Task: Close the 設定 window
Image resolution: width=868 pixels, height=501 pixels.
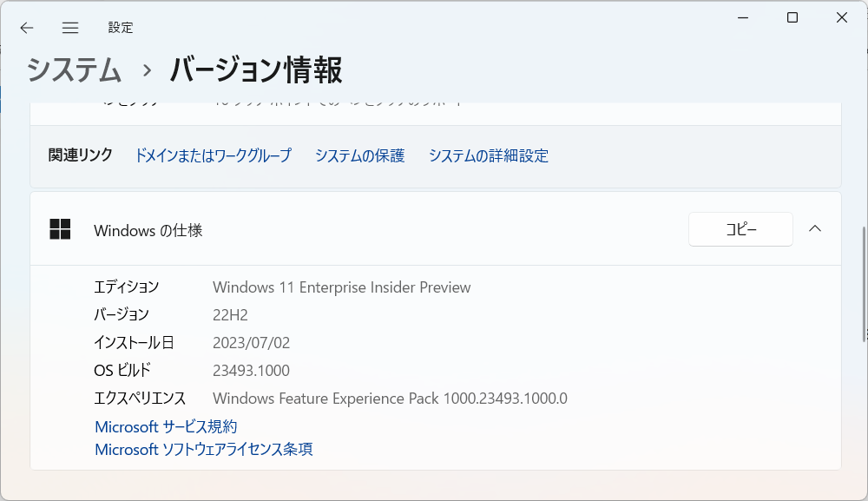Action: point(842,17)
